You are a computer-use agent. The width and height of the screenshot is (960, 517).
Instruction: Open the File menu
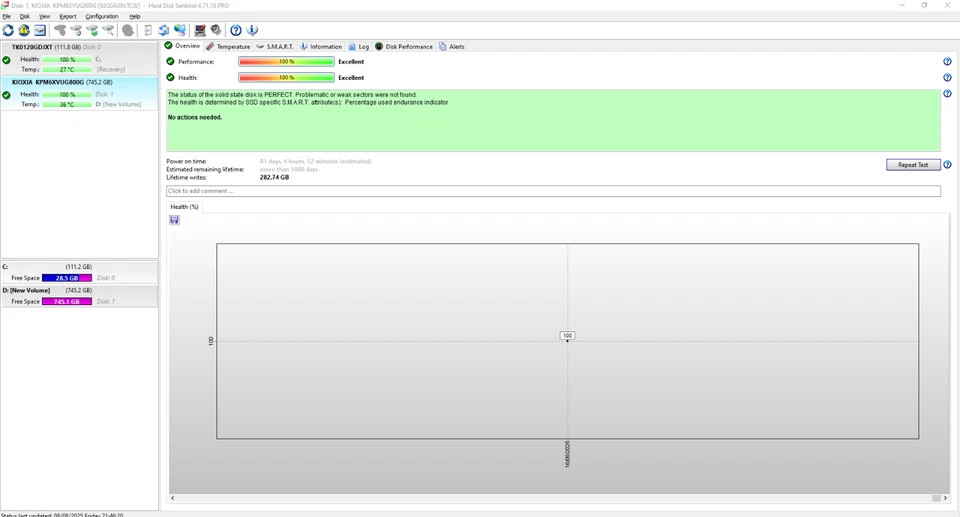click(7, 17)
